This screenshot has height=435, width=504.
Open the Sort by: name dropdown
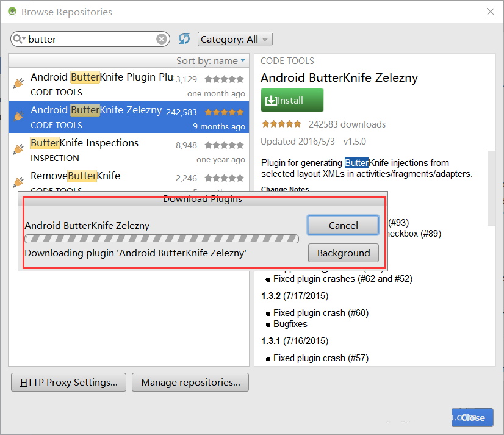tap(211, 60)
